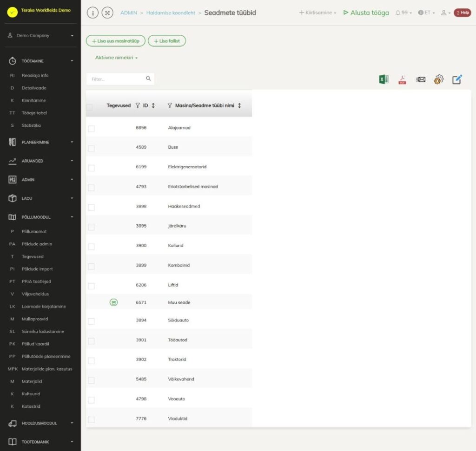Expand the Demo Company selector

coord(40,35)
